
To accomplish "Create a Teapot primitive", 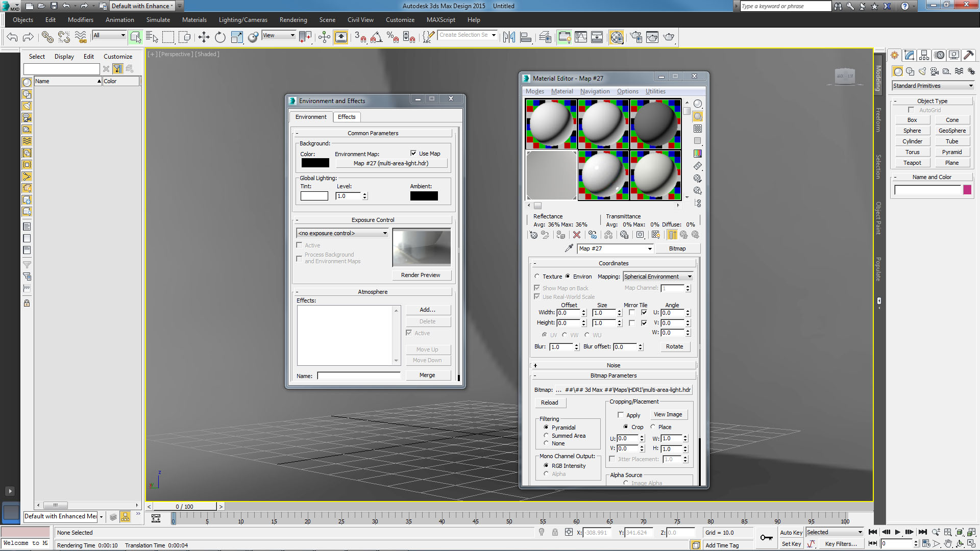I will click(x=912, y=163).
